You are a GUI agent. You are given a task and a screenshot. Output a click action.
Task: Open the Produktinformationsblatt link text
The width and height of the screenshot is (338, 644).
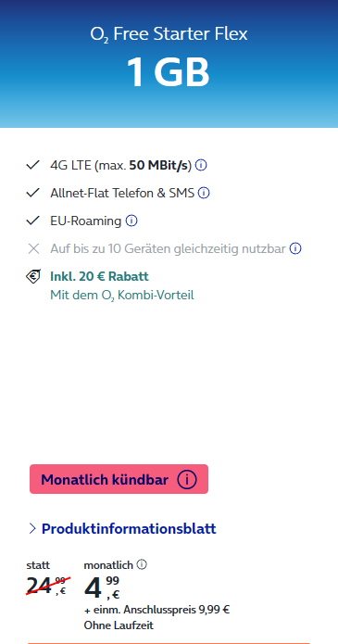click(x=129, y=528)
